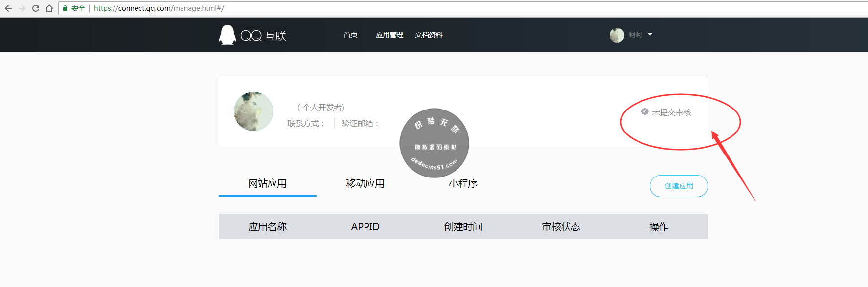Click the QQ penguin logo
The height and width of the screenshot is (287, 868).
(x=227, y=35)
